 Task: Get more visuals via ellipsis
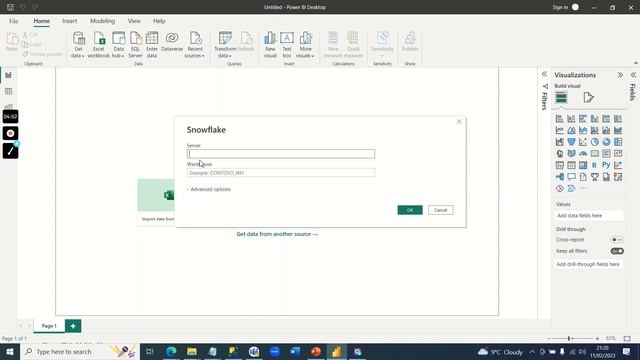coord(583,188)
